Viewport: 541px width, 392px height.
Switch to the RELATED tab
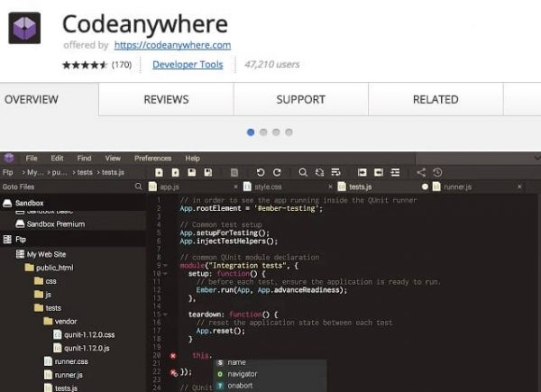coord(436,99)
